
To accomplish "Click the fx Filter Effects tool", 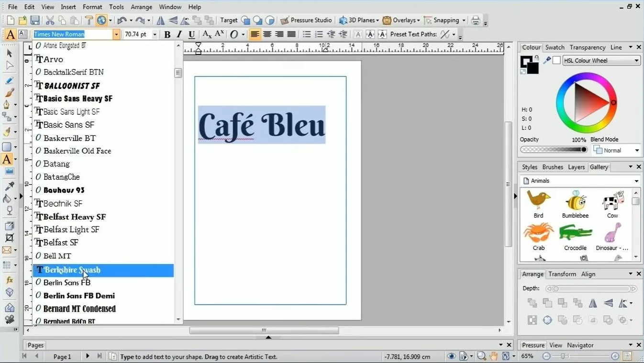I will (9, 280).
